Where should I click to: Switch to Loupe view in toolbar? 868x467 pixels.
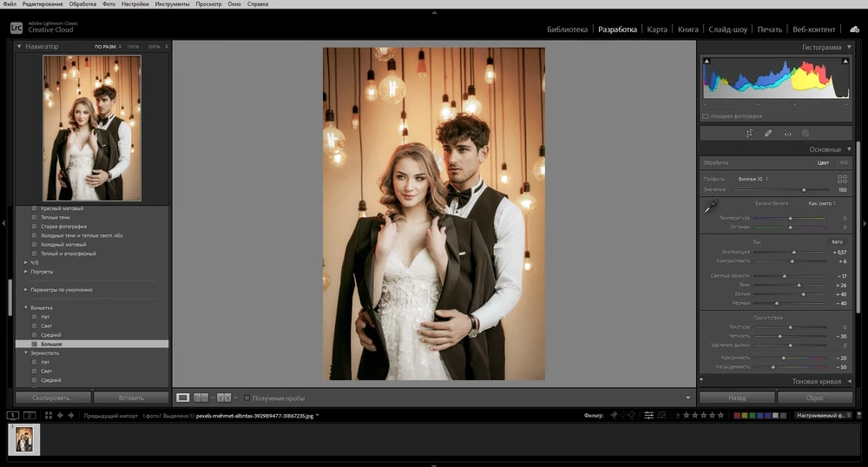pyautogui.click(x=183, y=398)
